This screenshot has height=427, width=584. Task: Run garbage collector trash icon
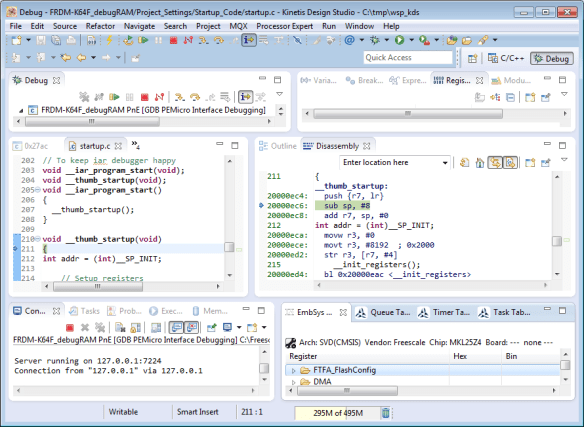point(386,413)
